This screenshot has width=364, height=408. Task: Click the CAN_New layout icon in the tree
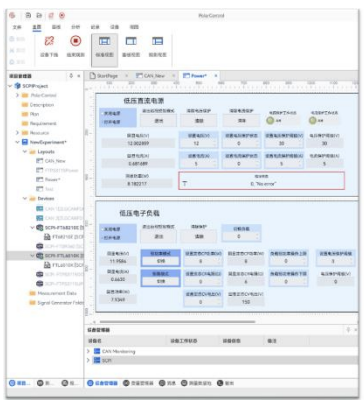coord(40,161)
